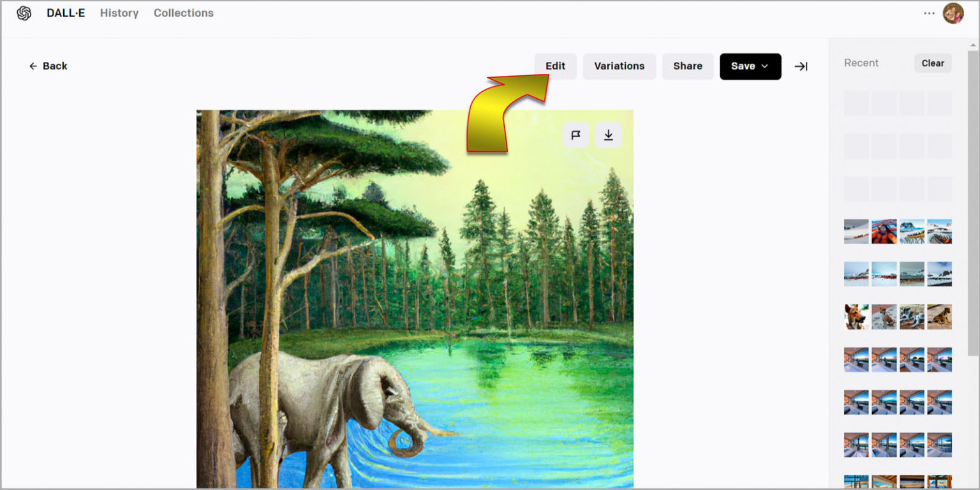Open the Collections page
Screen dimensions: 980x490
pos(183,13)
